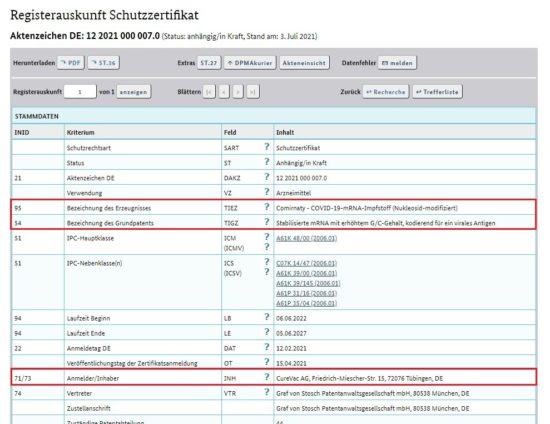Open help icon for SART field
The image size is (550, 424).
click(267, 147)
